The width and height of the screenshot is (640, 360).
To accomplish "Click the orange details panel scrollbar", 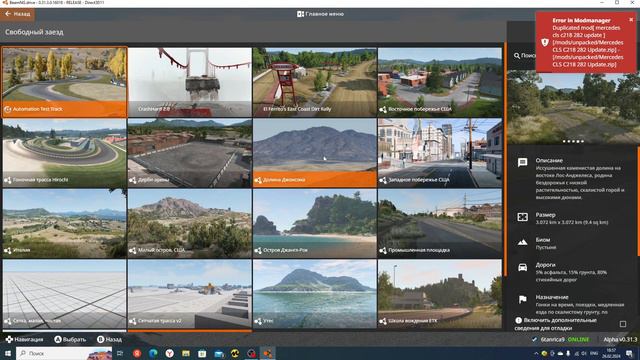I will [638, 201].
